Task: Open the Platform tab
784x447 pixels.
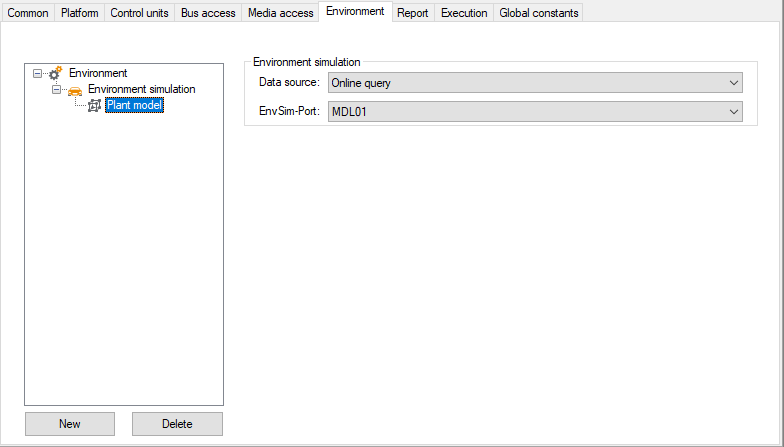Action: 80,12
